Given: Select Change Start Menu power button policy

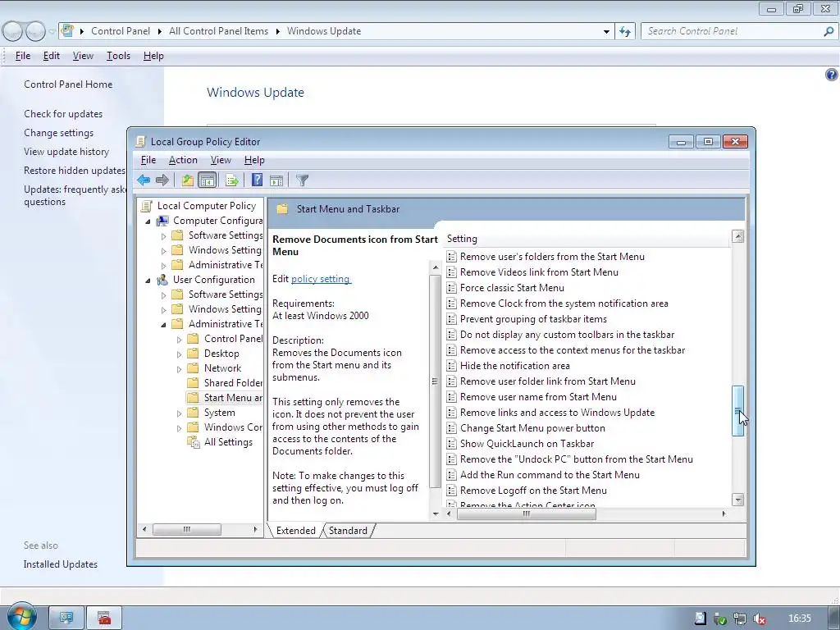Looking at the screenshot, I should [532, 428].
